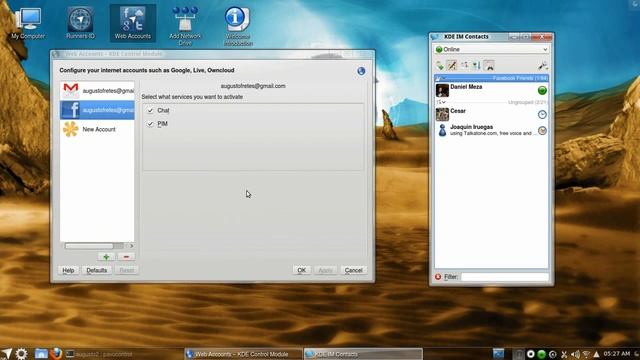Launch Firefox from the taskbar
The image size is (640, 360).
tap(56, 353)
